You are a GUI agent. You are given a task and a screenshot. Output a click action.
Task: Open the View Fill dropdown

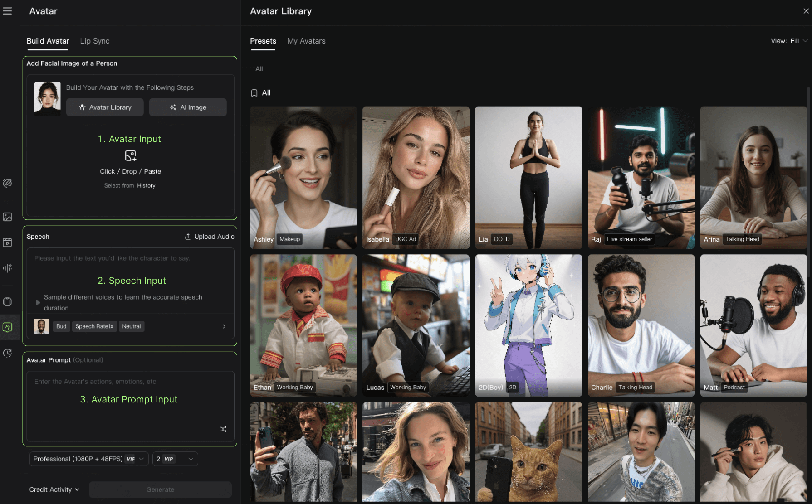tap(789, 41)
